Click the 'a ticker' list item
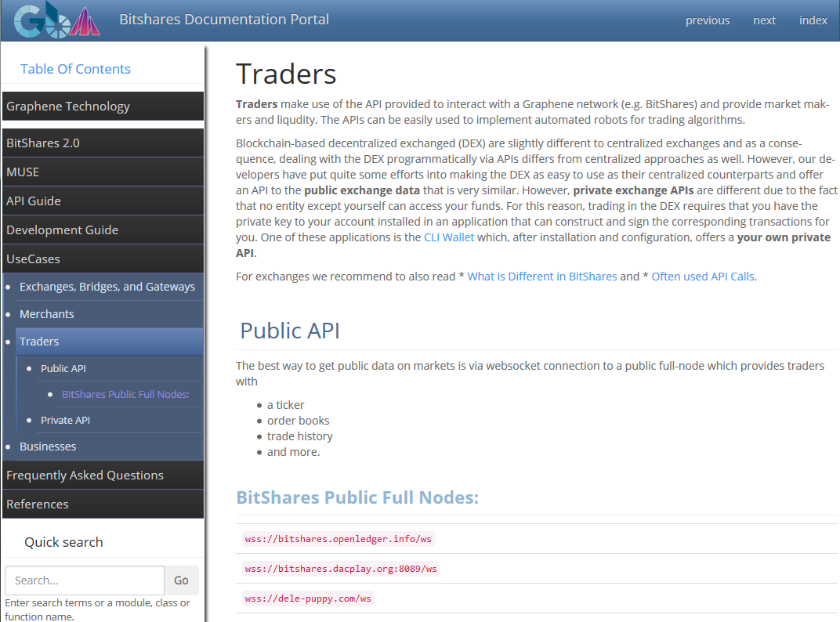 tap(285, 405)
